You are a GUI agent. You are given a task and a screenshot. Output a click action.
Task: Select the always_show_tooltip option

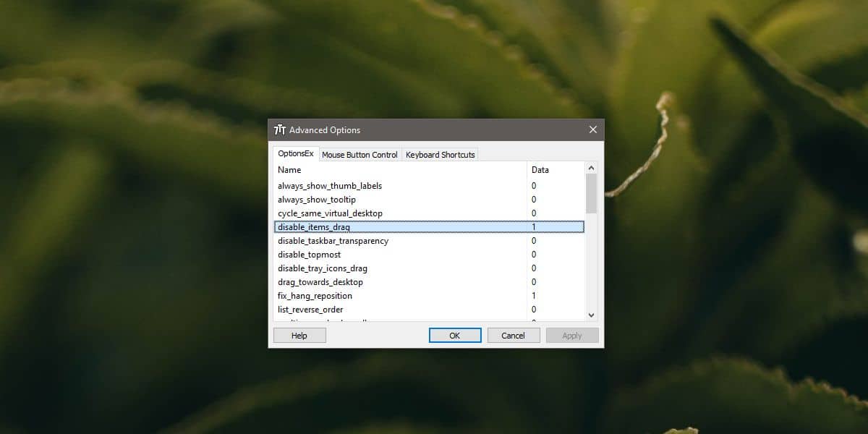(x=429, y=200)
